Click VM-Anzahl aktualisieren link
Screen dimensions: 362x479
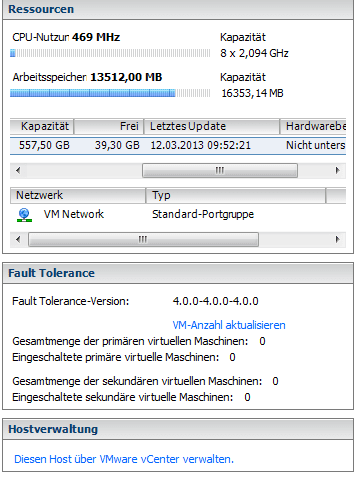click(x=229, y=325)
